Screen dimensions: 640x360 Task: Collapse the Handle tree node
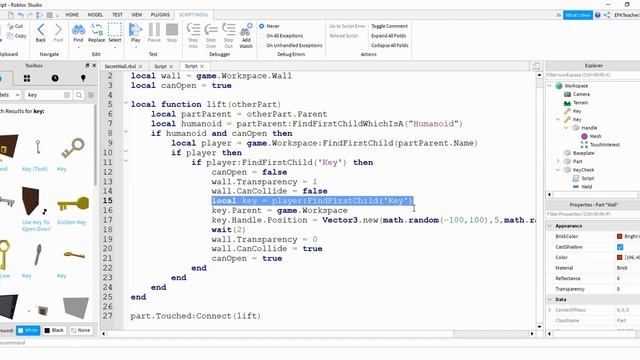[x=567, y=128]
